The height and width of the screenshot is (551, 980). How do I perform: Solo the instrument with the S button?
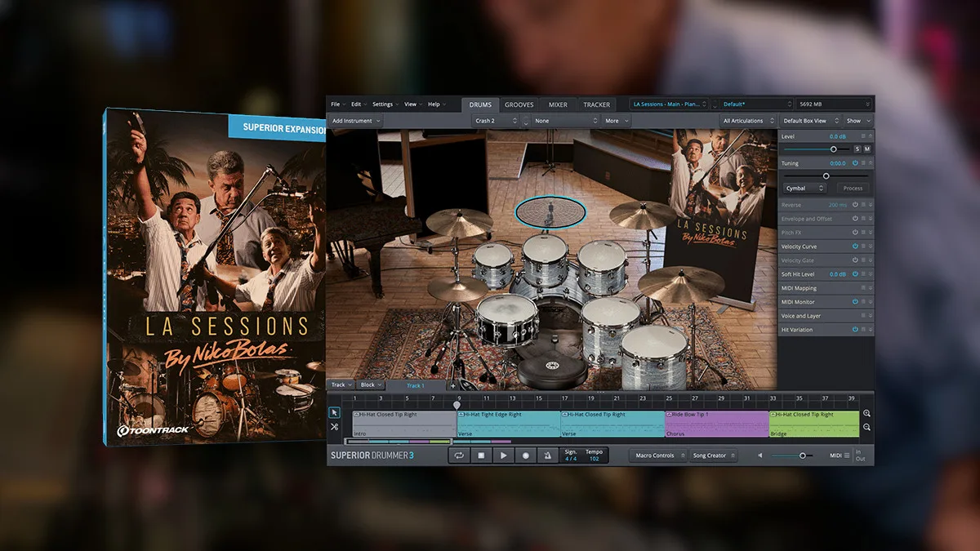point(857,149)
